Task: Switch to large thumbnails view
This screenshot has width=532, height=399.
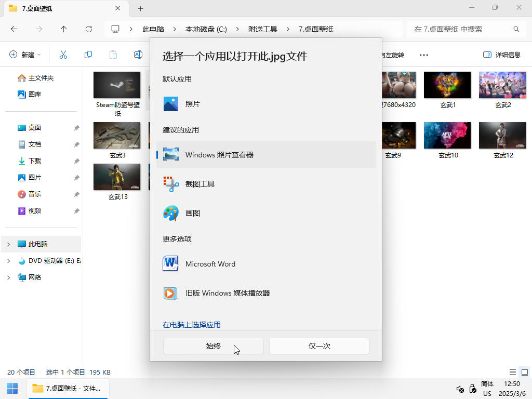Action: pos(524,372)
